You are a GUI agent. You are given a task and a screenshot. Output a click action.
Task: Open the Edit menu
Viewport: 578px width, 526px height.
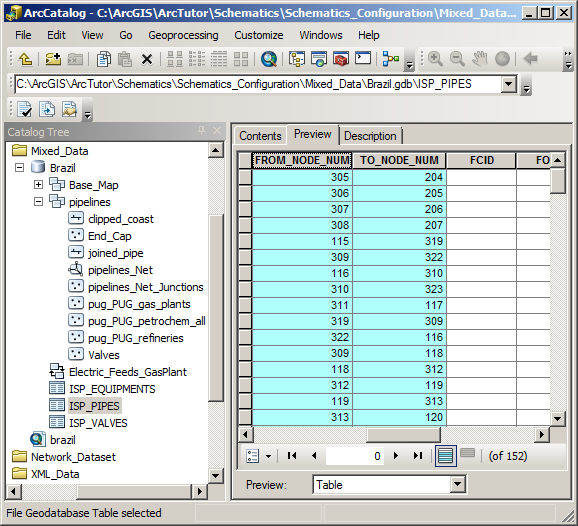pos(56,35)
